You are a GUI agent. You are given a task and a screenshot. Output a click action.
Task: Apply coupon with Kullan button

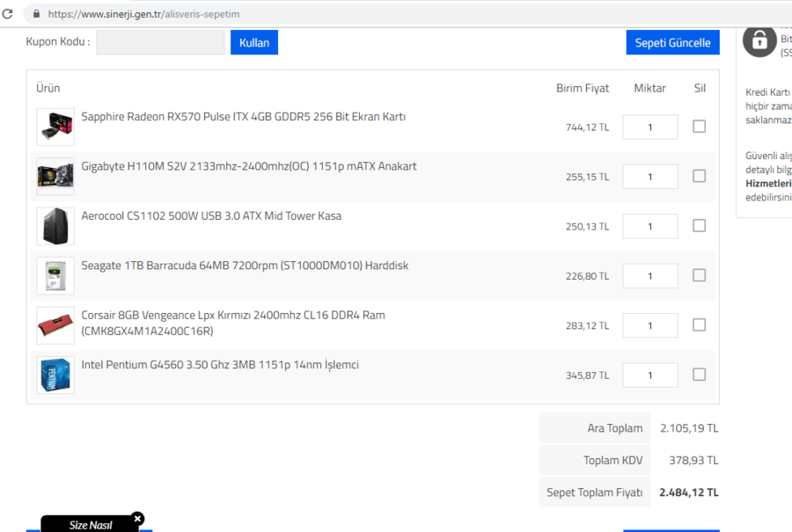(x=254, y=42)
